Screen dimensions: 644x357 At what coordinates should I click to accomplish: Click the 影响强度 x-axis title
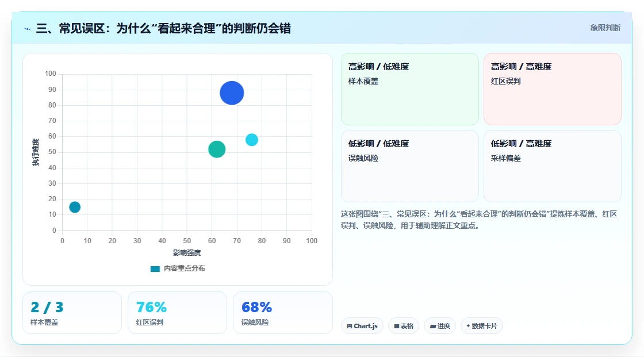(187, 252)
